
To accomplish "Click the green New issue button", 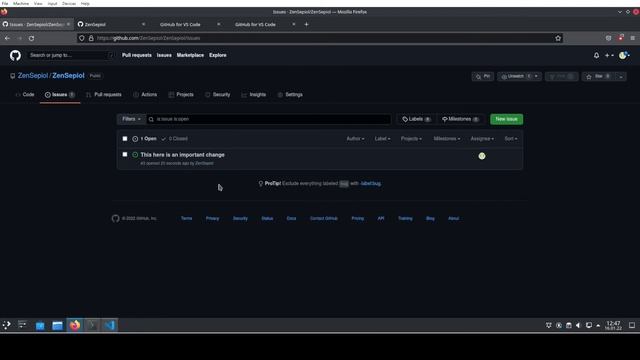I will (507, 119).
